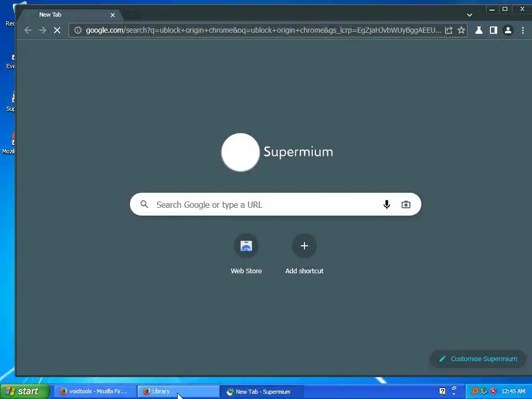Switch to voidtools - Mozilla Firefox taskbar item
The image size is (532, 399).
click(95, 392)
